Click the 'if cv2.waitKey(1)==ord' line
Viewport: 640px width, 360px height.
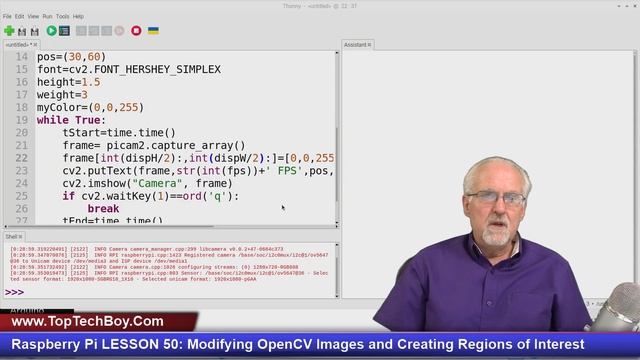pos(151,196)
